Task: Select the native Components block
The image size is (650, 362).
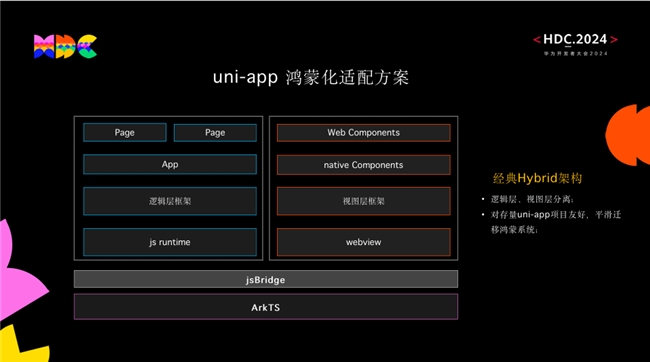Action: (364, 165)
